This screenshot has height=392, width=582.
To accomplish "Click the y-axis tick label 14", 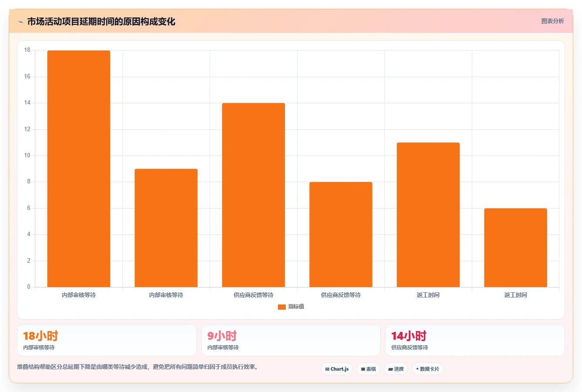I will 27,103.
